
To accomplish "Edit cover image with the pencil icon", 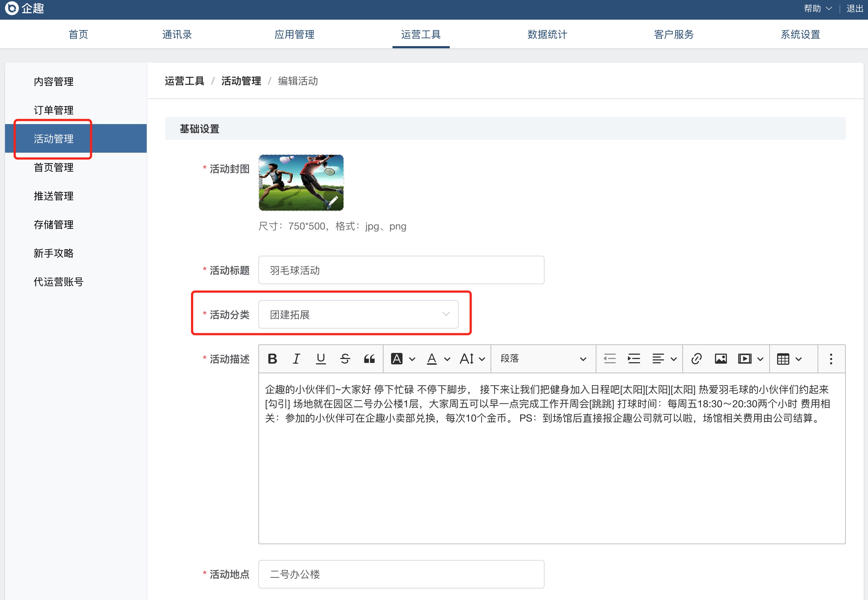I will click(333, 200).
